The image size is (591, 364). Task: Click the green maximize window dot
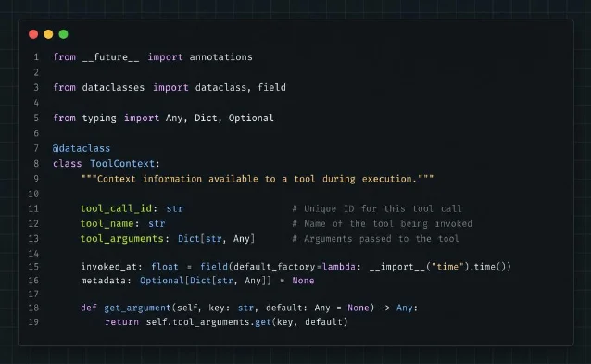pyautogui.click(x=63, y=34)
